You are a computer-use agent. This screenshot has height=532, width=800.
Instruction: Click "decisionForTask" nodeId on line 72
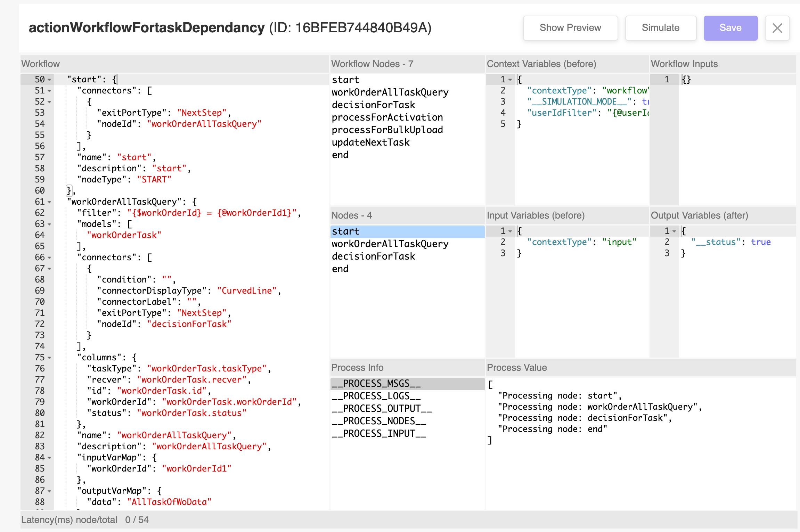coord(189,324)
